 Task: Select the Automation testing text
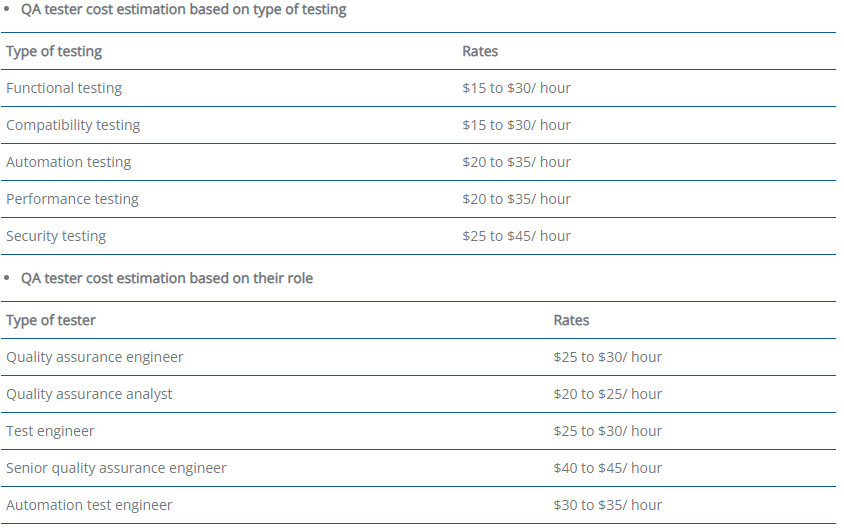click(68, 162)
